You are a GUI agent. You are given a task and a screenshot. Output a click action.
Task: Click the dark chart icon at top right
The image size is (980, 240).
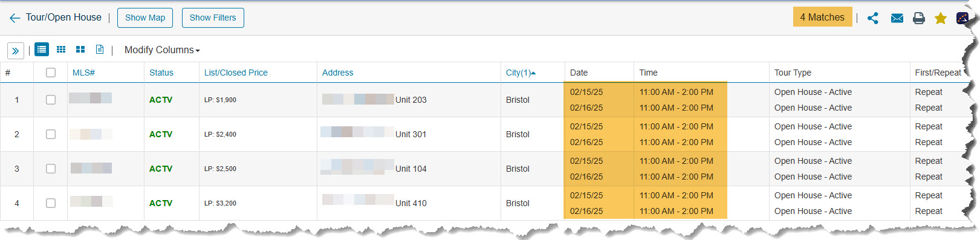pos(962,18)
